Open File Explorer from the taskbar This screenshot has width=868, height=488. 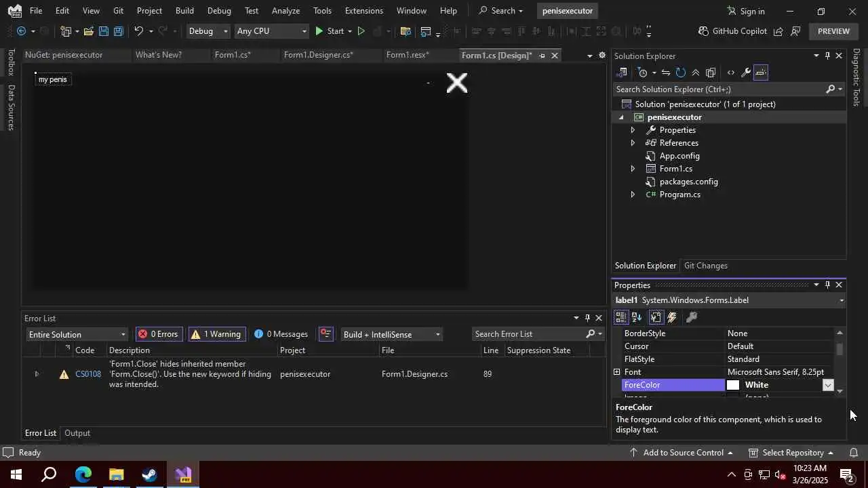[116, 474]
